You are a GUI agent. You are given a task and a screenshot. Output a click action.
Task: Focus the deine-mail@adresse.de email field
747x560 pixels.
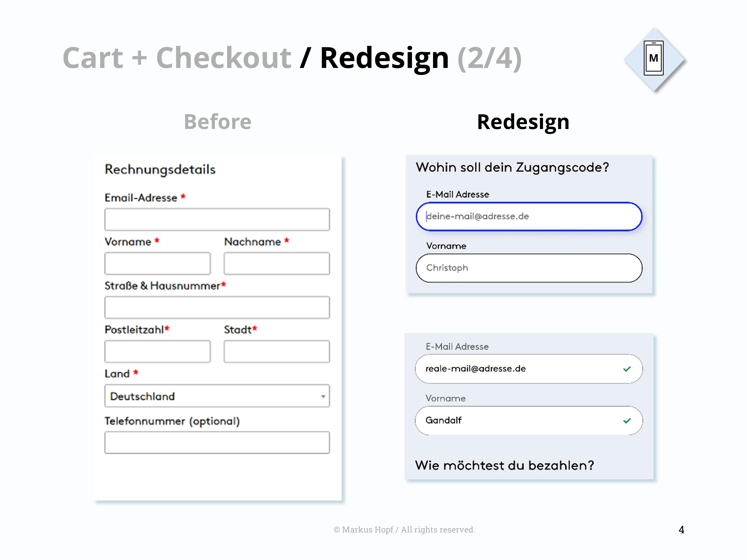tap(529, 216)
